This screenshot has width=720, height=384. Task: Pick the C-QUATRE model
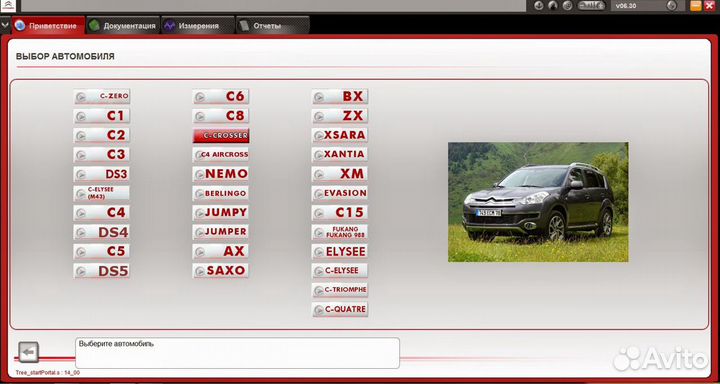tap(340, 309)
